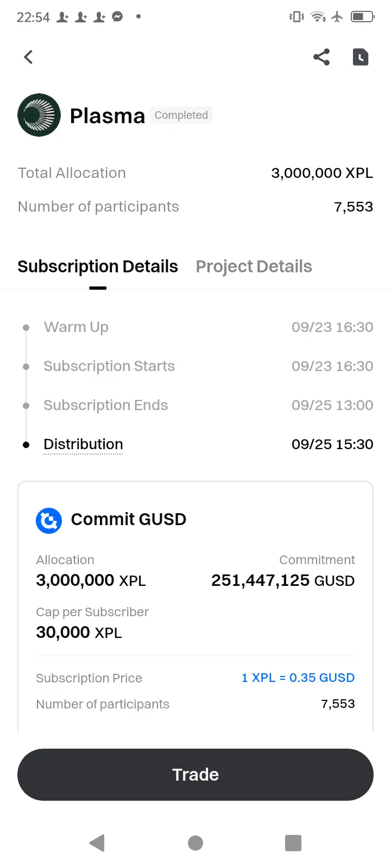
Task: Tap the 251,447,125 GUSD commitment value
Action: tap(283, 580)
